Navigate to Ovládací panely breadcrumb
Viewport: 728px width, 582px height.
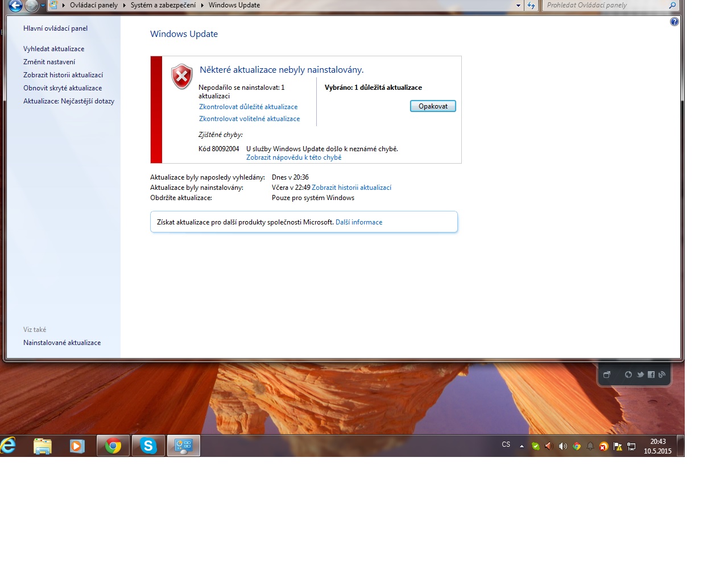(x=94, y=5)
